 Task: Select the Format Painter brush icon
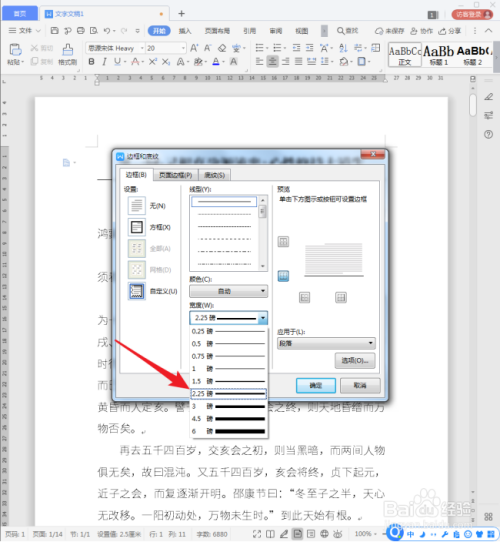[68, 50]
